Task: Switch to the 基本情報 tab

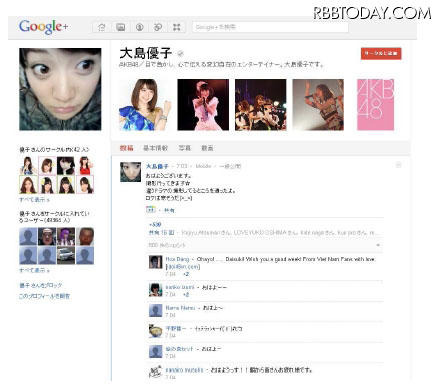Action: tap(155, 148)
